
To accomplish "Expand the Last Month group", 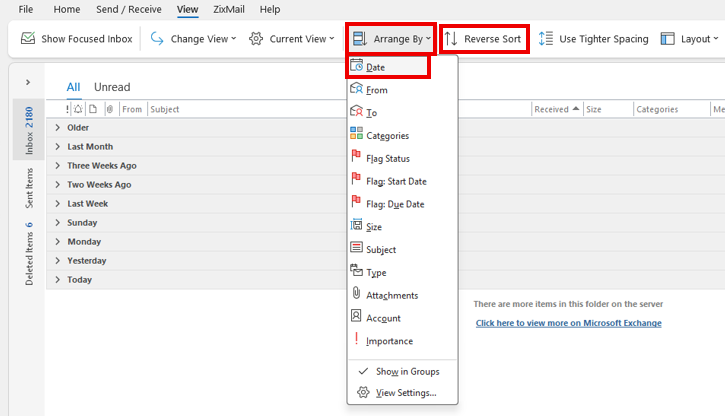I will [x=57, y=147].
